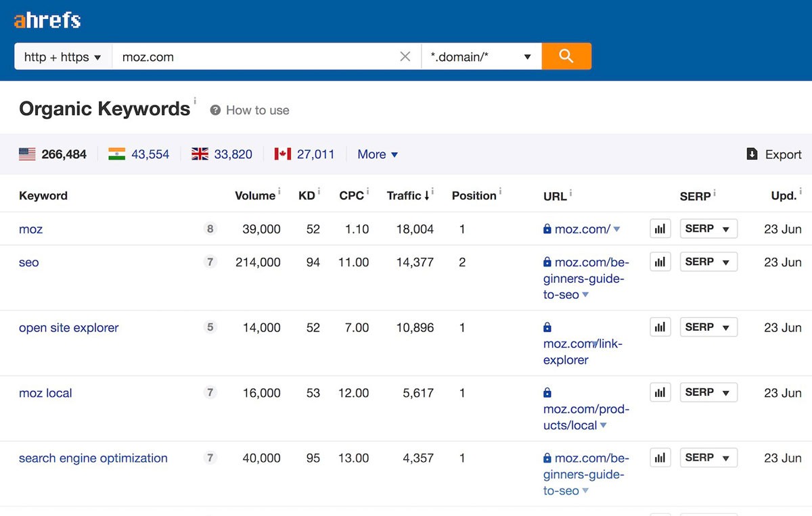Expand the arrow after moz.com/products/local URL
812x516 pixels.
[x=603, y=426]
